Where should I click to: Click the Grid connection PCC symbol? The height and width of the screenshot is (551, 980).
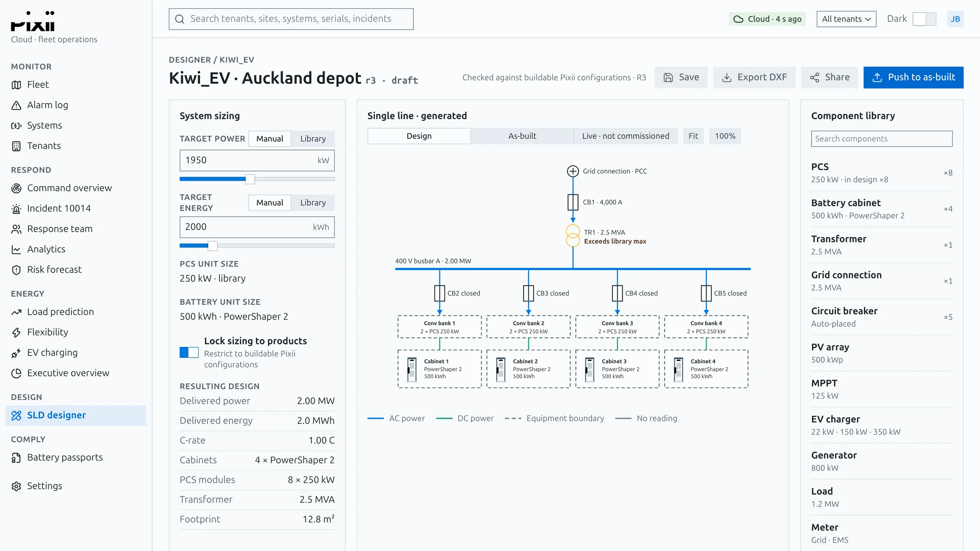click(x=573, y=171)
